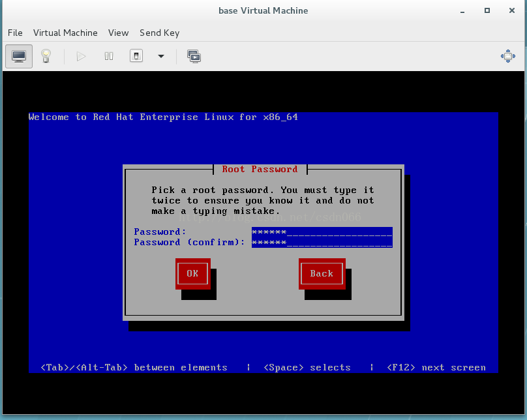Click the 'Password (confirm):' field label
This screenshot has height=420, width=527.
(x=189, y=242)
